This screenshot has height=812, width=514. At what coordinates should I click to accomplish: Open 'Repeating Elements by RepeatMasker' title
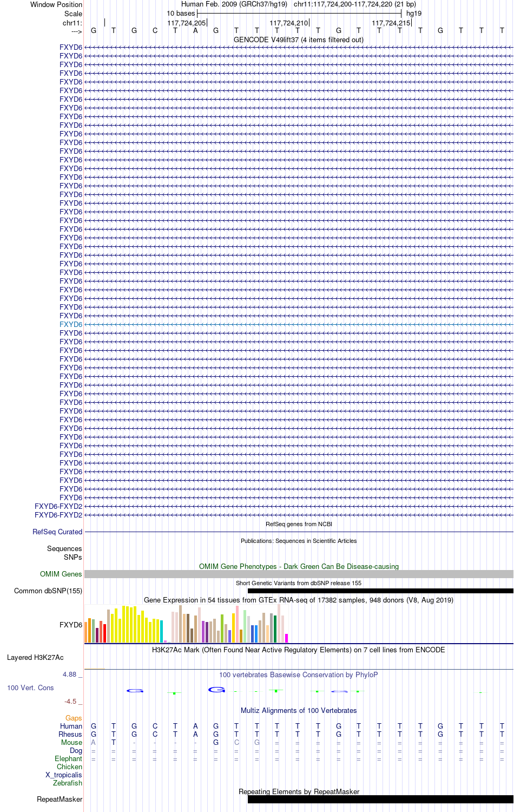pyautogui.click(x=299, y=791)
